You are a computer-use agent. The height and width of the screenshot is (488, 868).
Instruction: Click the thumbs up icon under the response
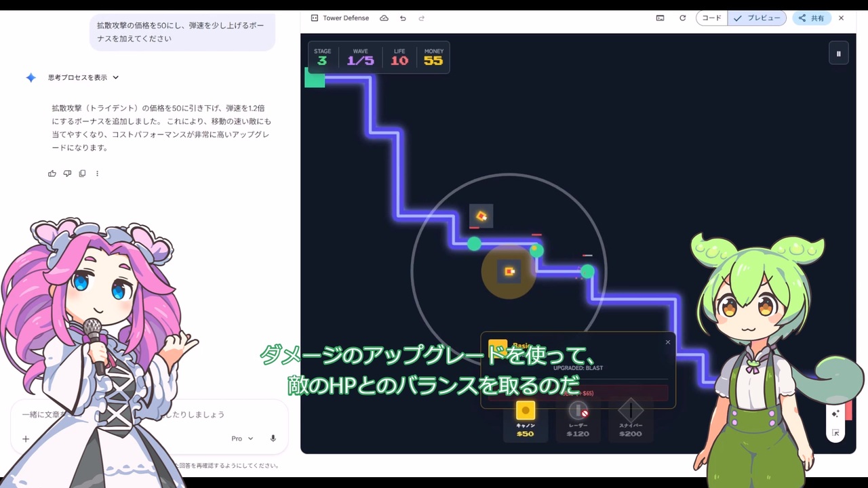tap(52, 174)
